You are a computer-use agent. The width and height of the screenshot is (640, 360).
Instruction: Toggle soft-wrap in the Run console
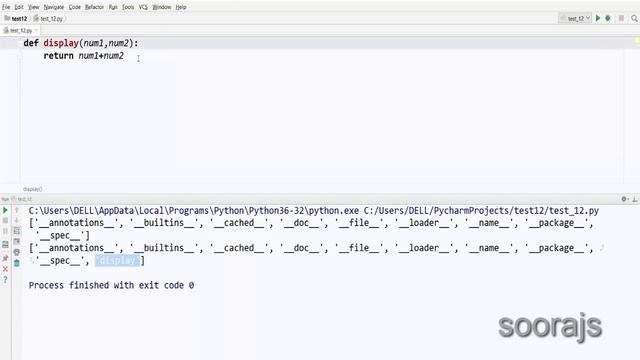click(17, 231)
